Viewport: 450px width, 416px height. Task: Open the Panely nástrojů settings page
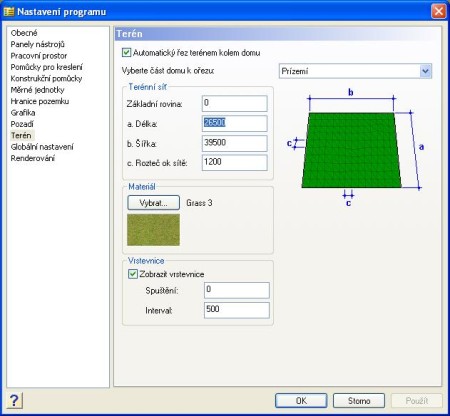point(37,44)
